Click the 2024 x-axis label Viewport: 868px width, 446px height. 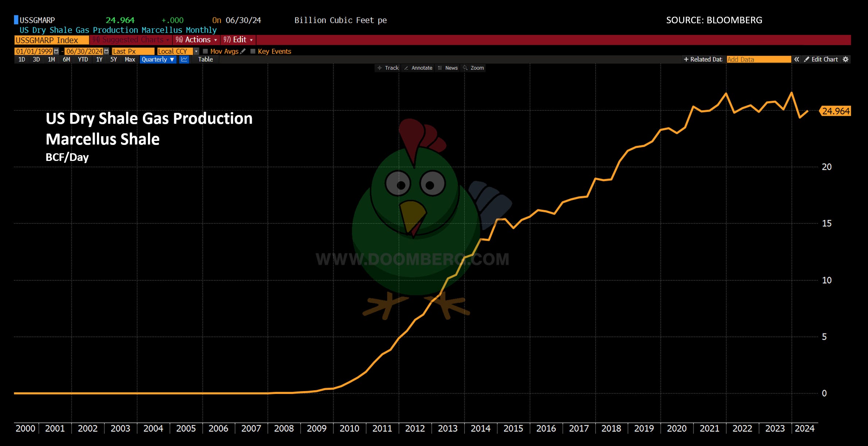click(x=805, y=429)
